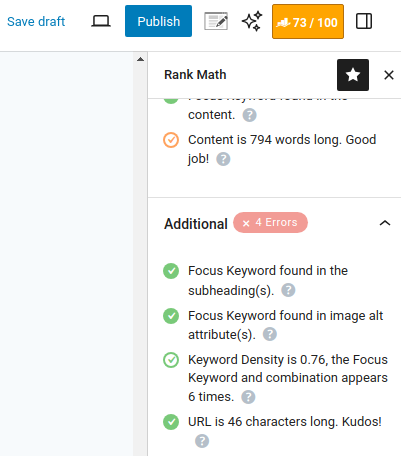401x456 pixels.
Task: Open help for Focus Keyword in content
Action: tap(249, 115)
